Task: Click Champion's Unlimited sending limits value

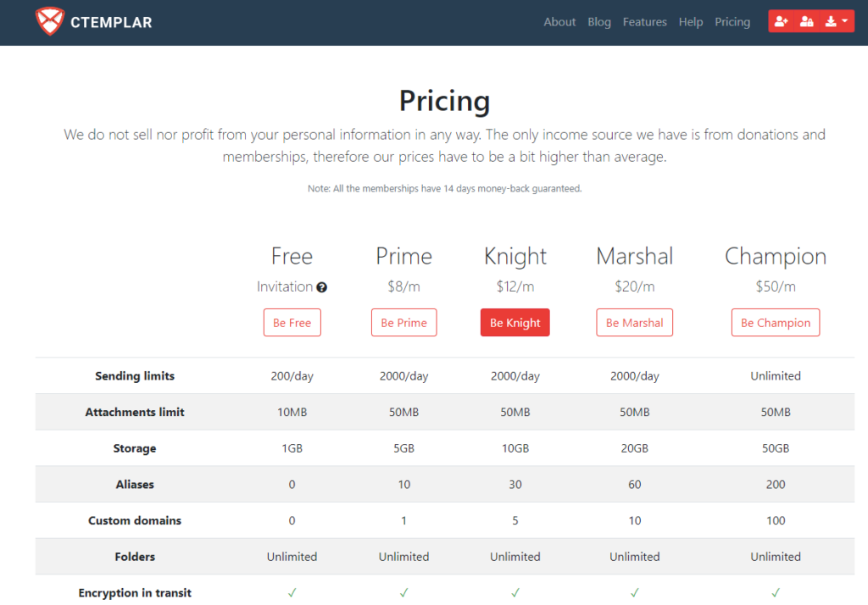Action: 776,376
